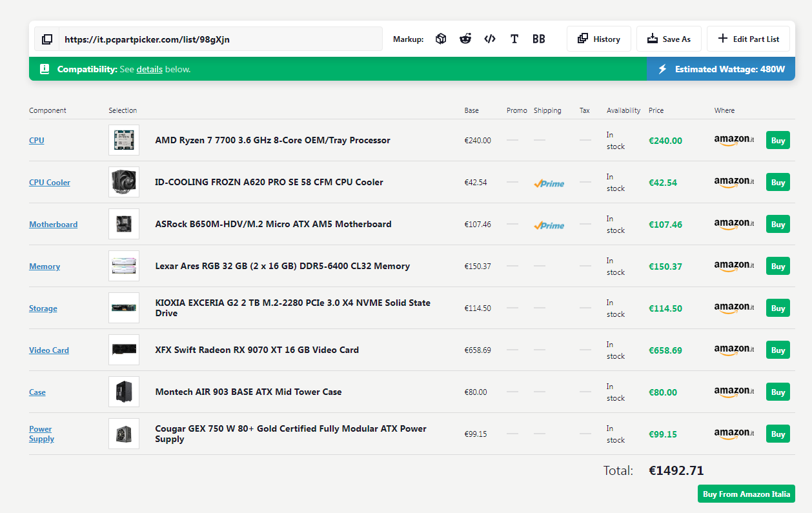Open ASRock B650M-HDV/M.2 product name
Viewport: 812px width, 513px height.
[273, 224]
